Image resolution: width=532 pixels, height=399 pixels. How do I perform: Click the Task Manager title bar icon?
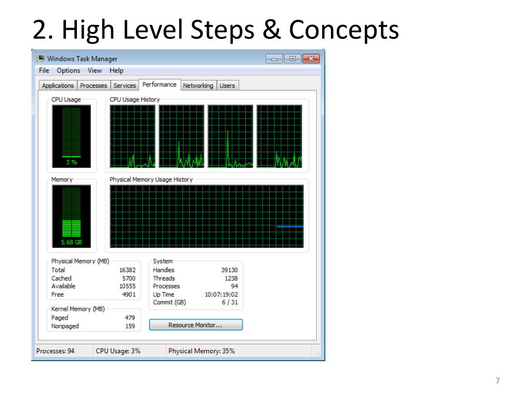click(x=41, y=58)
